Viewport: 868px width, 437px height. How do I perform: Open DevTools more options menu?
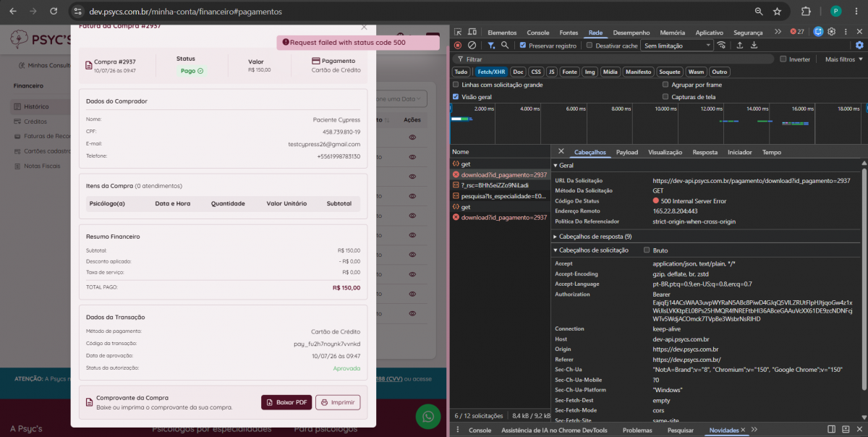click(845, 32)
